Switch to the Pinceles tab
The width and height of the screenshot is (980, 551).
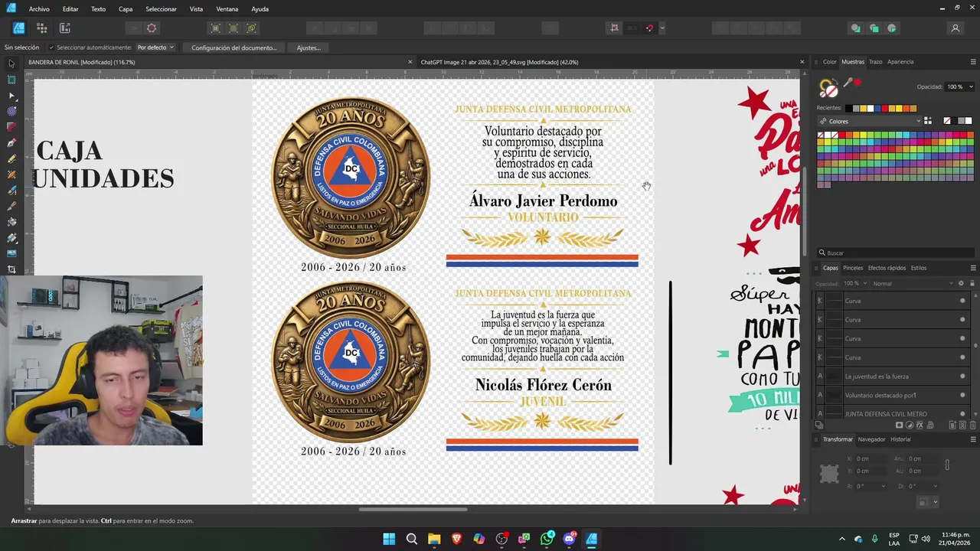(853, 268)
